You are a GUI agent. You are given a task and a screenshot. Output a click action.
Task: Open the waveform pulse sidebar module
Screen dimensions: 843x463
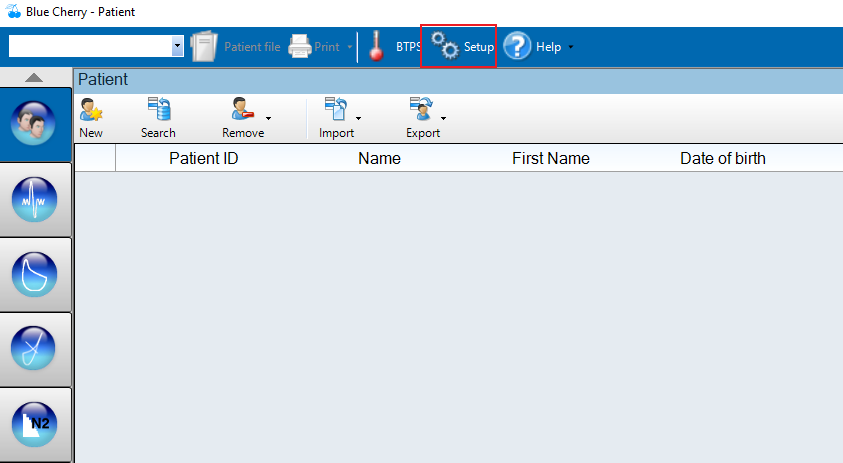pyautogui.click(x=34, y=200)
